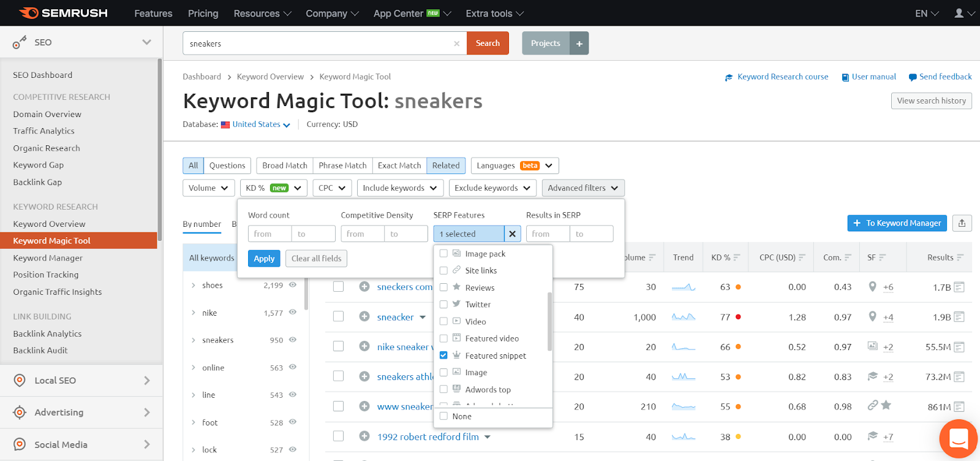Select the Exact Match tab
980x461 pixels.
pyautogui.click(x=399, y=166)
